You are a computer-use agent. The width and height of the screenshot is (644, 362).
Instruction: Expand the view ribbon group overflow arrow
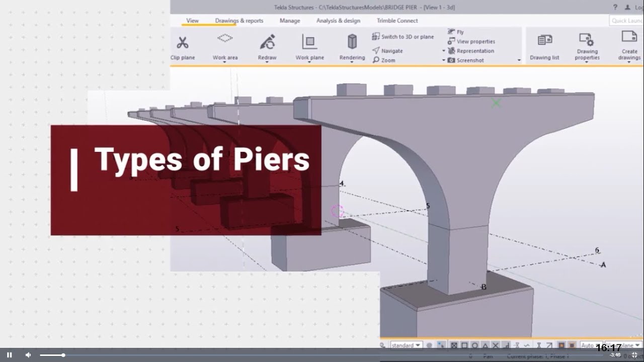[x=519, y=60]
